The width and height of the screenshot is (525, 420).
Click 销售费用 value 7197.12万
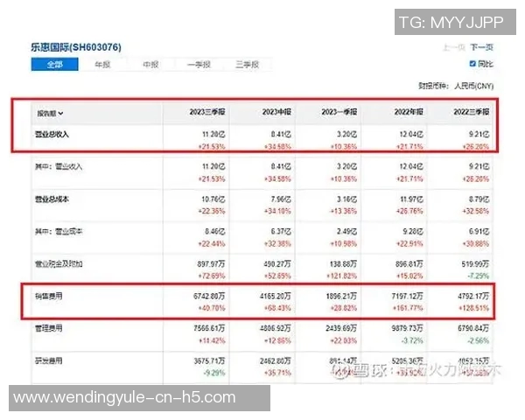[x=408, y=296]
